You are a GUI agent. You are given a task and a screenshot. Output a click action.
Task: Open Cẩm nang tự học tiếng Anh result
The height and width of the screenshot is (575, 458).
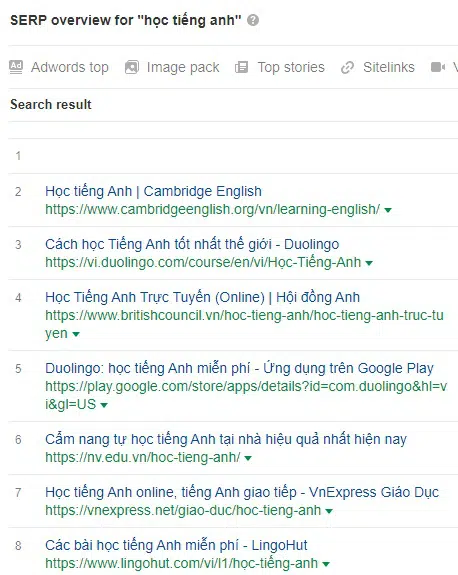[226, 439]
